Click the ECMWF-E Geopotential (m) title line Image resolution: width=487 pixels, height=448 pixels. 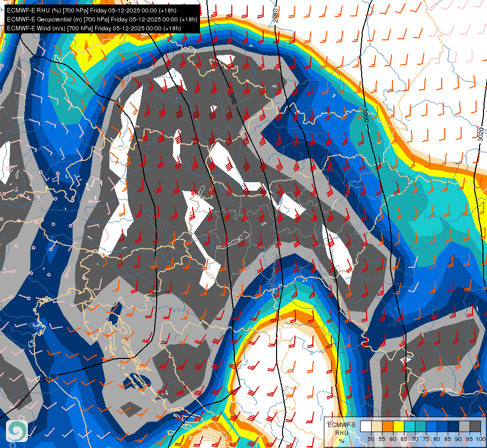(102, 19)
